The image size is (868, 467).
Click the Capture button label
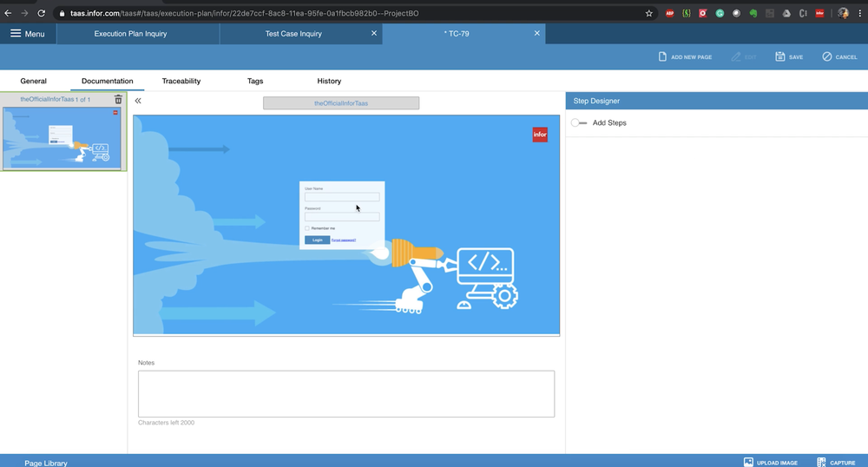pyautogui.click(x=843, y=463)
